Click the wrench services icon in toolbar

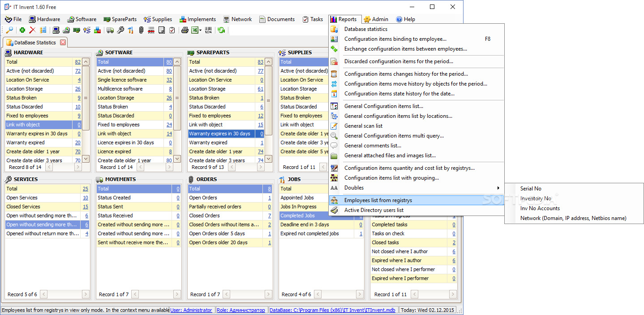[120, 30]
